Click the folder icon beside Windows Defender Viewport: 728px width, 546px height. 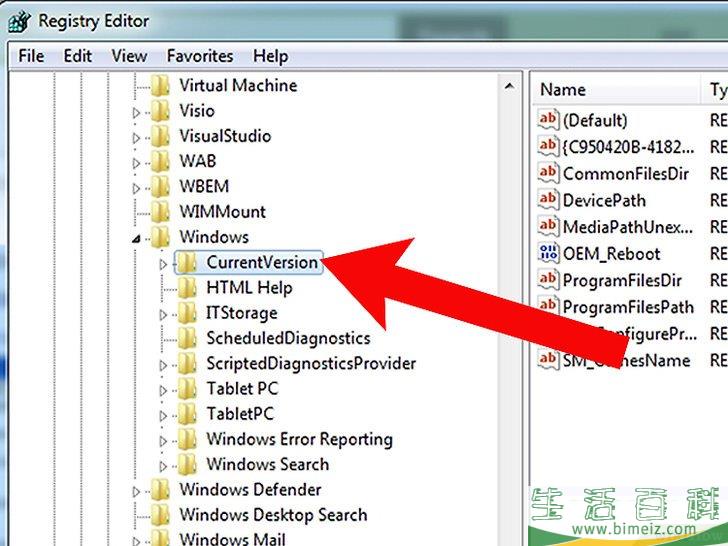coord(160,490)
